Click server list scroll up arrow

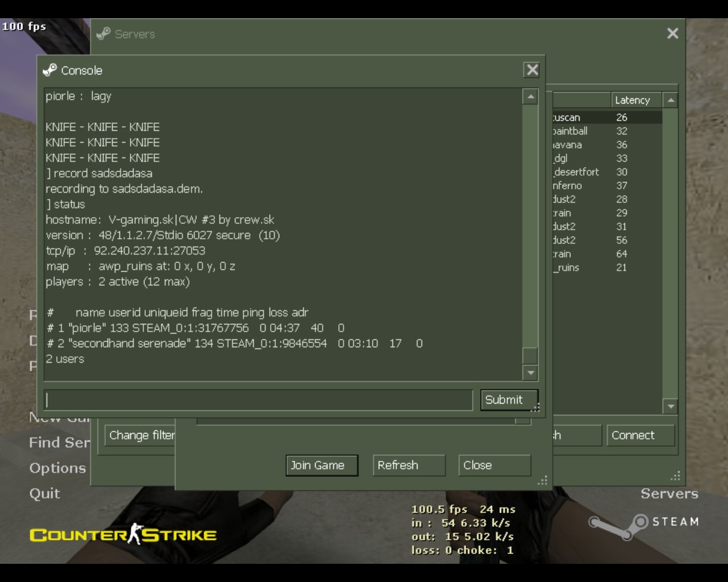coord(671,100)
